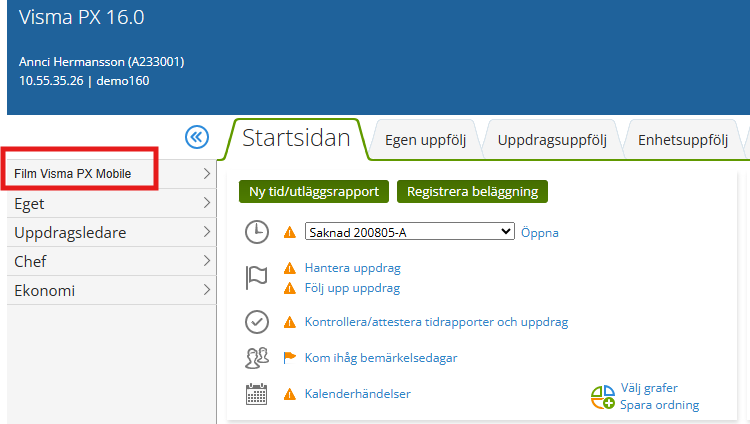Click the Spara ordning link
This screenshot has height=424, width=750.
pyautogui.click(x=659, y=405)
